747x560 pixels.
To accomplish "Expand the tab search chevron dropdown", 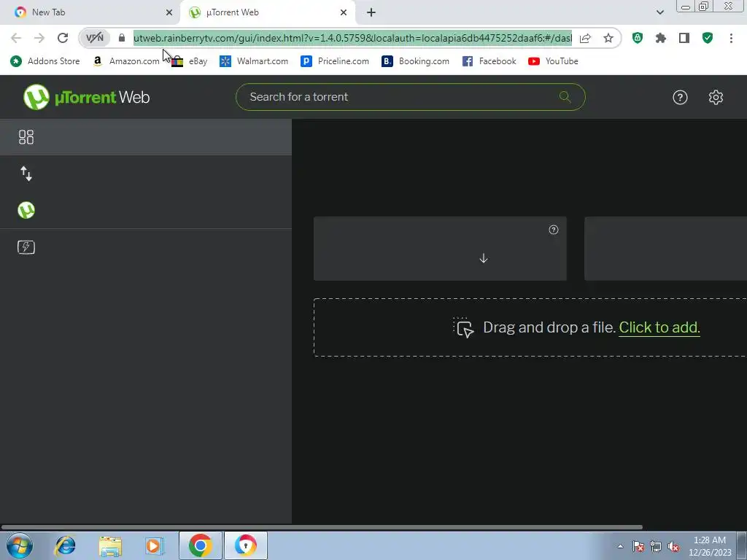I will coord(659,12).
